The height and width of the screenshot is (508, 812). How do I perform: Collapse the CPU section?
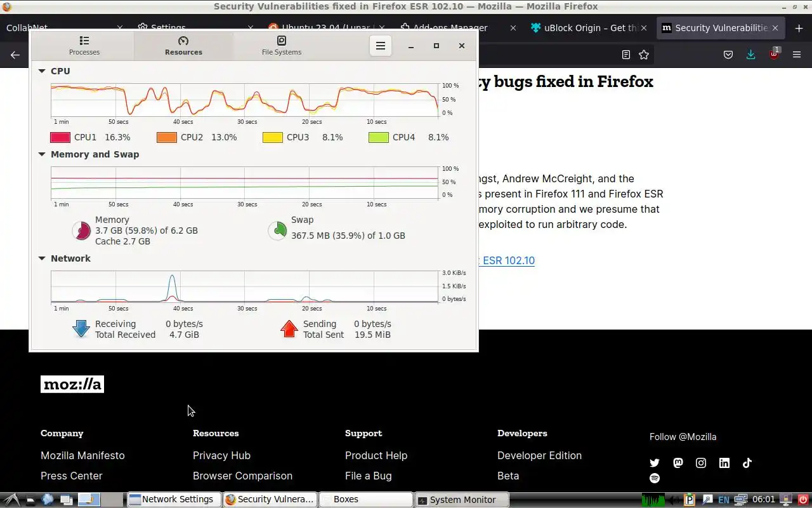point(42,71)
